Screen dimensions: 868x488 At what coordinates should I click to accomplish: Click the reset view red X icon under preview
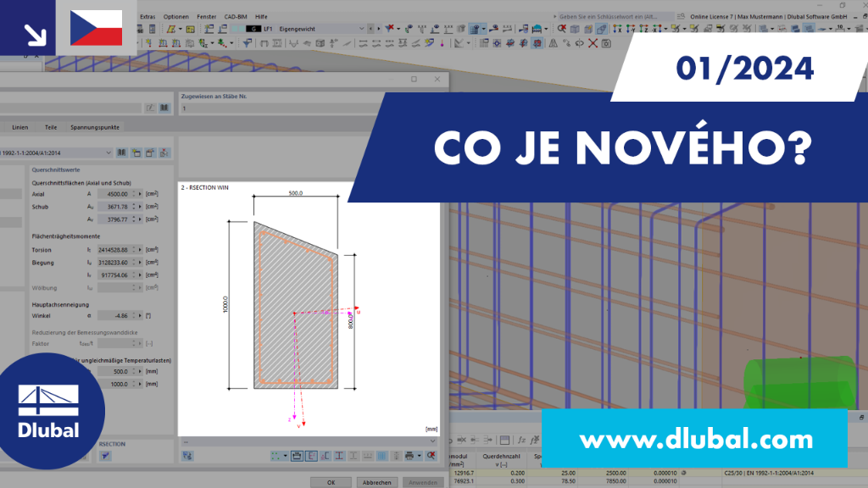(431, 456)
